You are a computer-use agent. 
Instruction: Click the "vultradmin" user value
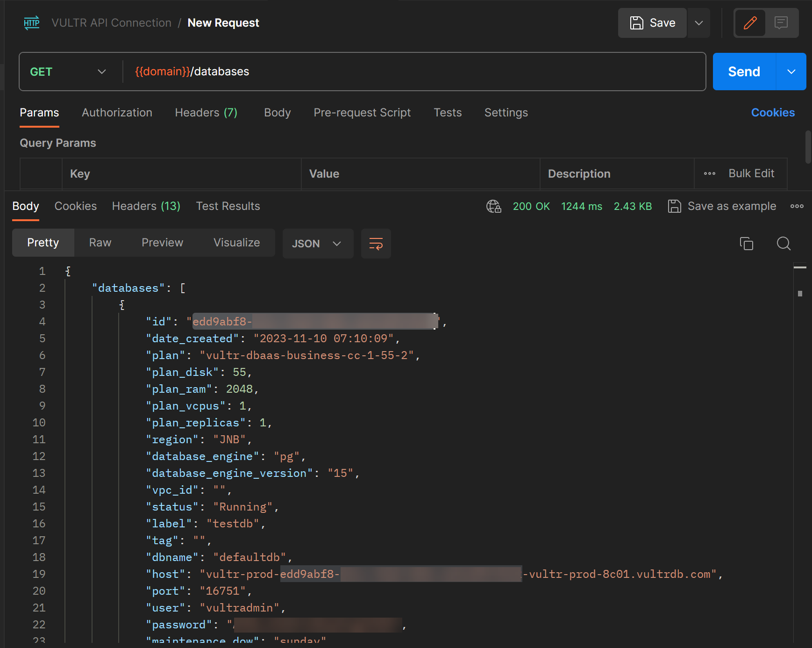click(x=240, y=608)
